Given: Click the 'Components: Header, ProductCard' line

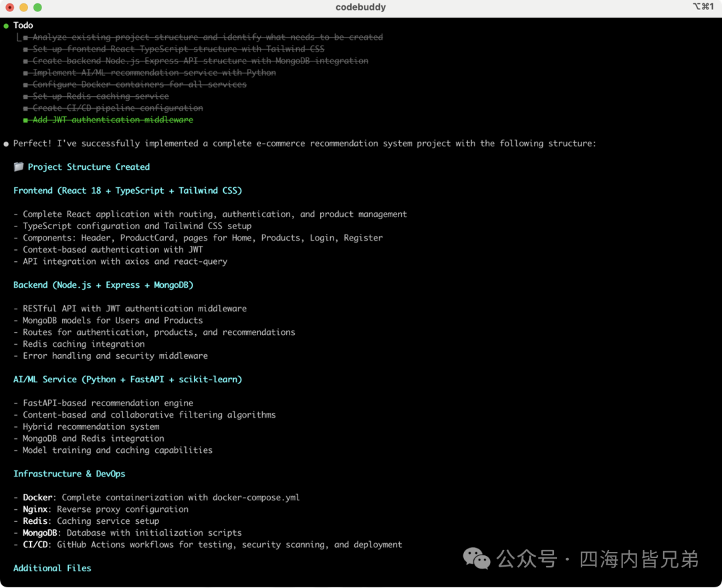Looking at the screenshot, I should (x=198, y=238).
